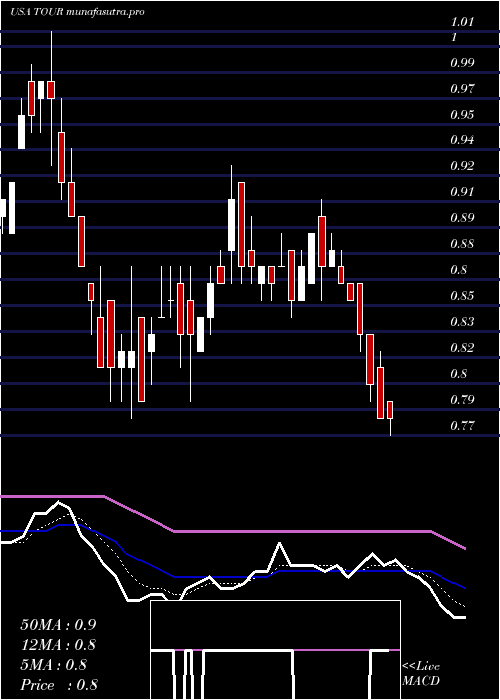The height and width of the screenshot is (700, 500).
Task: Click the 0.91 price axis label
Action: [x=462, y=192]
